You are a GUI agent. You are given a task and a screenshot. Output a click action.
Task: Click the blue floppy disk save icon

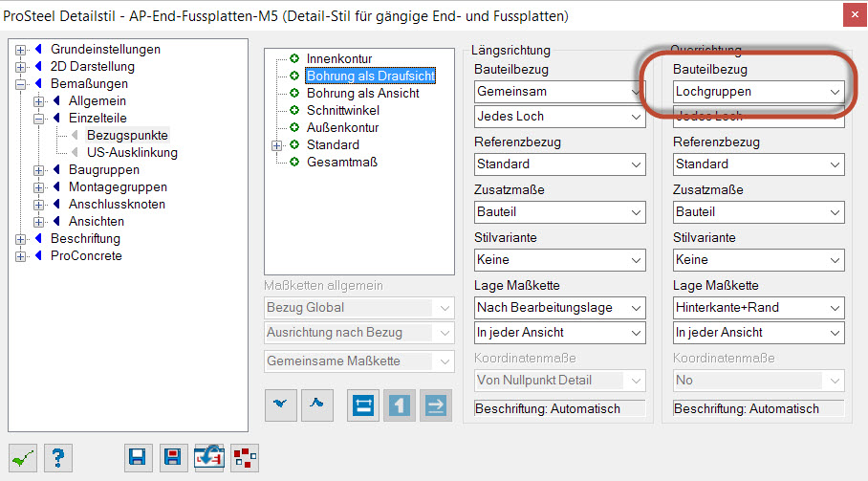[138, 458]
